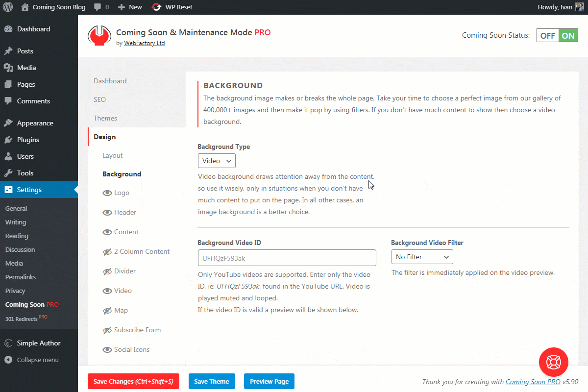Click the Comments icon in sidebar menu
Screen dimensions: 588x392
tap(8, 101)
